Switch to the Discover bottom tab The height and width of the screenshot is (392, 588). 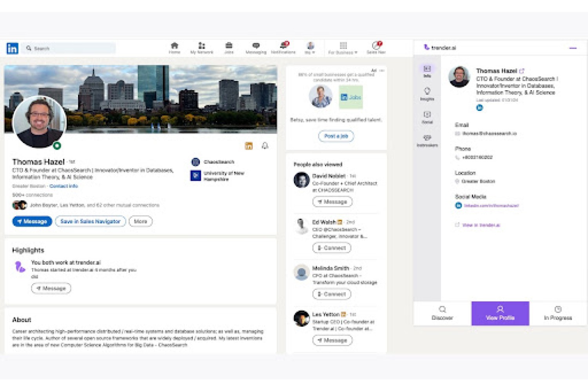tap(442, 313)
